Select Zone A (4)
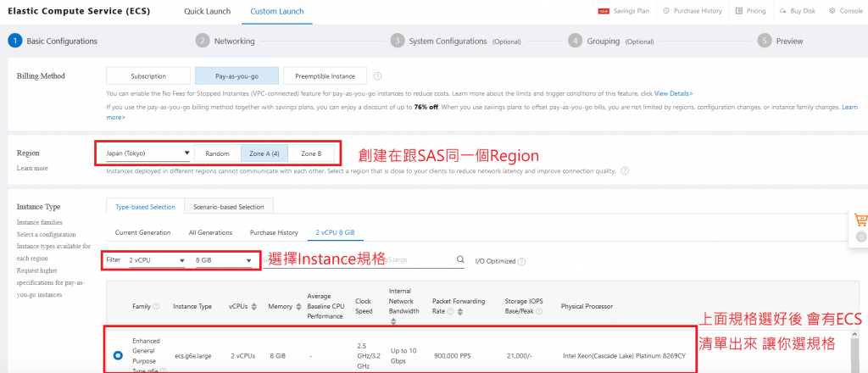Image resolution: width=868 pixels, height=373 pixels. [264, 153]
